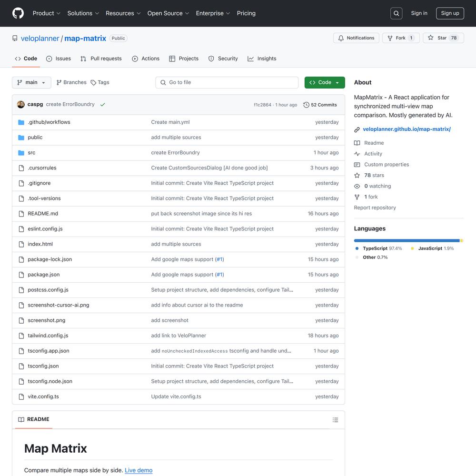The height and width of the screenshot is (476, 476).
Task: Click the public folder icon
Action: pos(21,137)
